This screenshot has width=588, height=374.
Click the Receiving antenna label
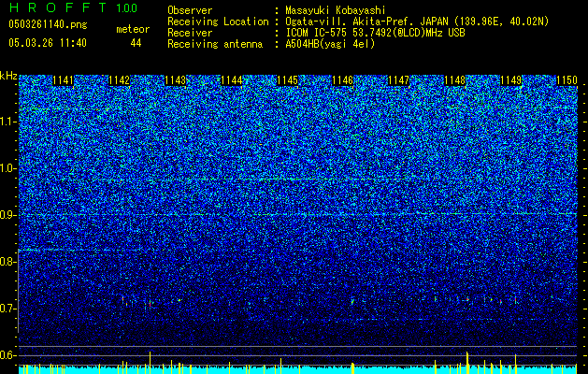click(215, 44)
